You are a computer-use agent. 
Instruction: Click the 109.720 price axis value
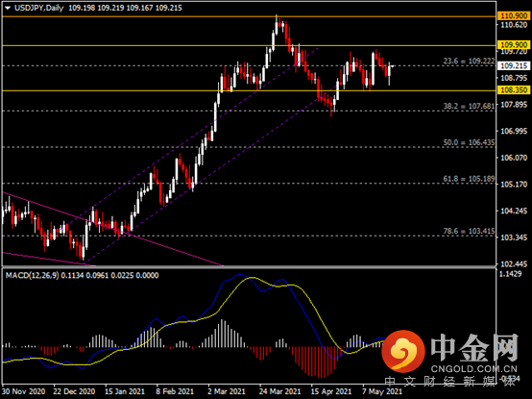[x=514, y=52]
